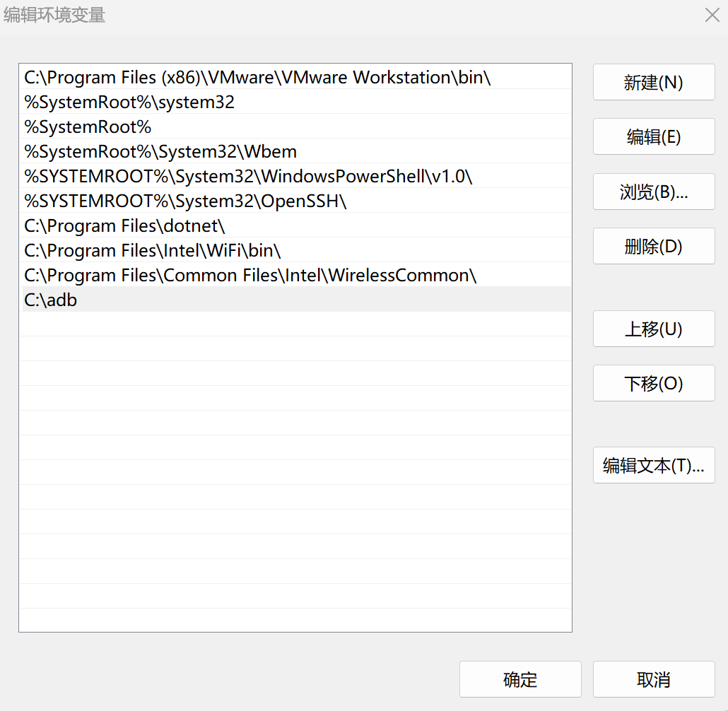The width and height of the screenshot is (728, 711).
Task: Open folder browser with 浏览(B)...
Action: (x=654, y=192)
